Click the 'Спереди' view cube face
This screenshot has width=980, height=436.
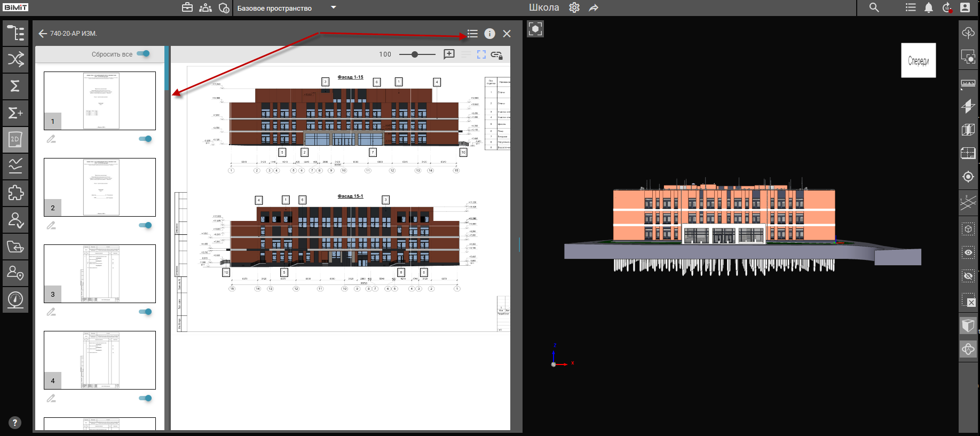click(x=918, y=61)
